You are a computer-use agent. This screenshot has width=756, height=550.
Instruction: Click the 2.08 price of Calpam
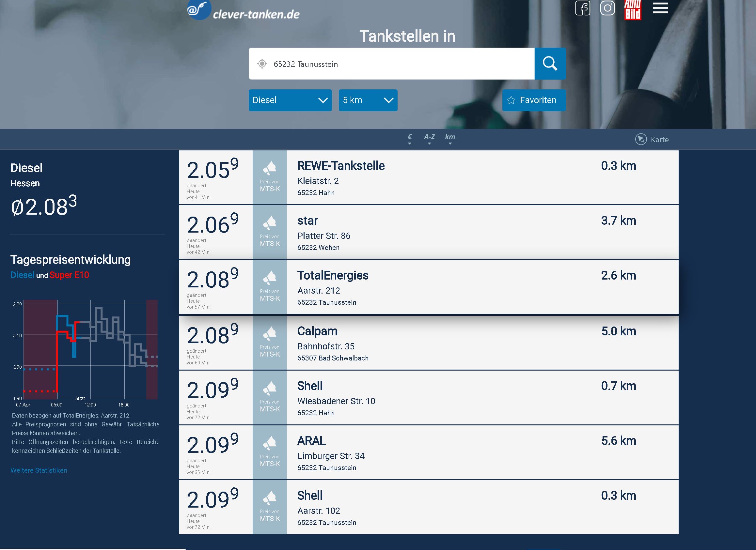213,334
